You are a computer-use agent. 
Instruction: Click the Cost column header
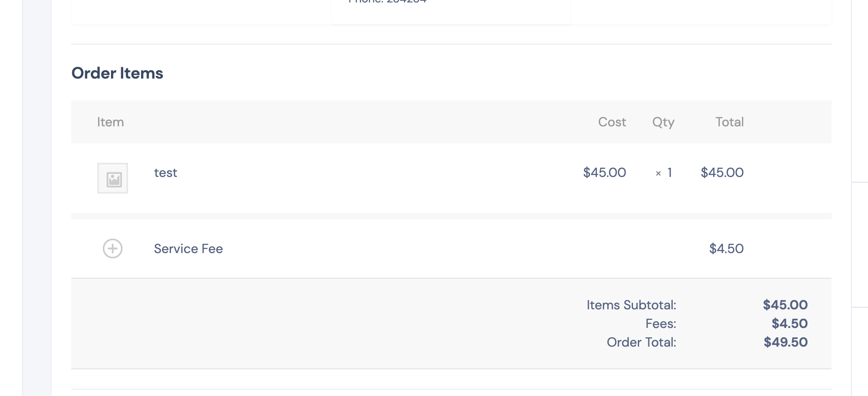click(612, 122)
